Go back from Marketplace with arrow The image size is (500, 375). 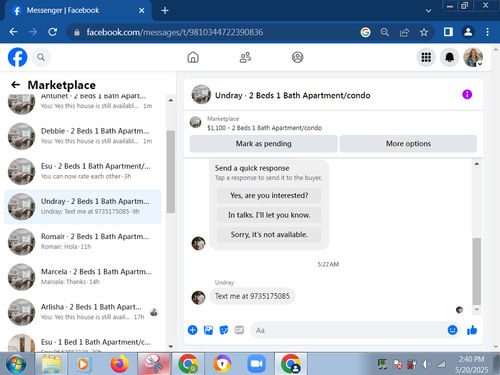click(x=15, y=85)
